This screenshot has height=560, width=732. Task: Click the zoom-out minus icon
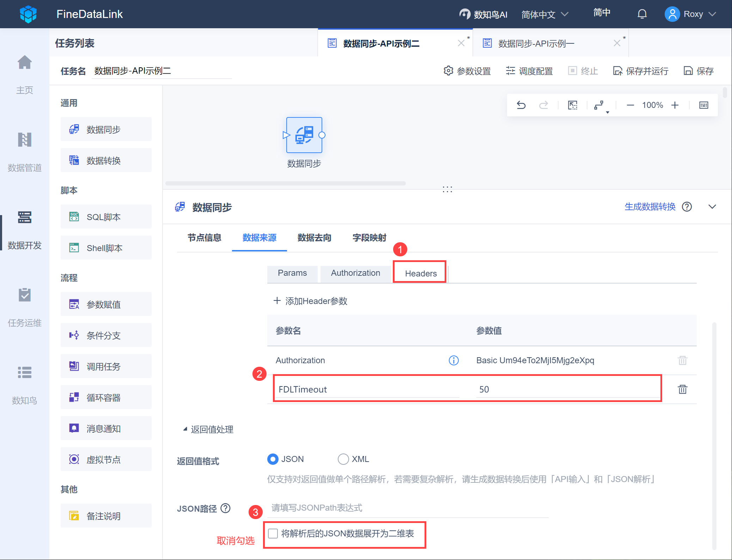(630, 105)
